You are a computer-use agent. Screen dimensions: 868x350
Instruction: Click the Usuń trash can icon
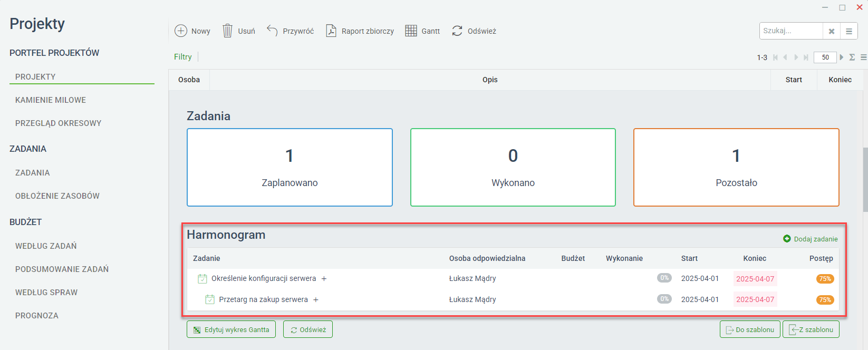pos(227,31)
